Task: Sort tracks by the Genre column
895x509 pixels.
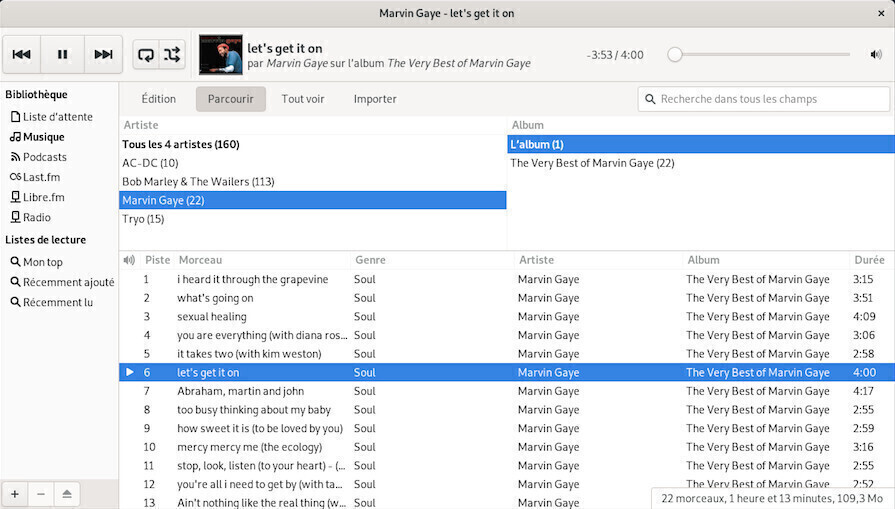Action: pos(370,260)
